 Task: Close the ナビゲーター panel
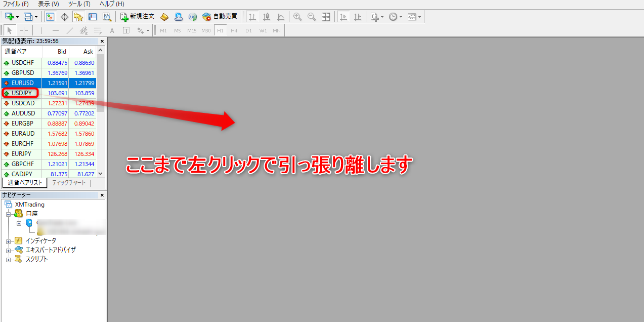pyautogui.click(x=102, y=195)
